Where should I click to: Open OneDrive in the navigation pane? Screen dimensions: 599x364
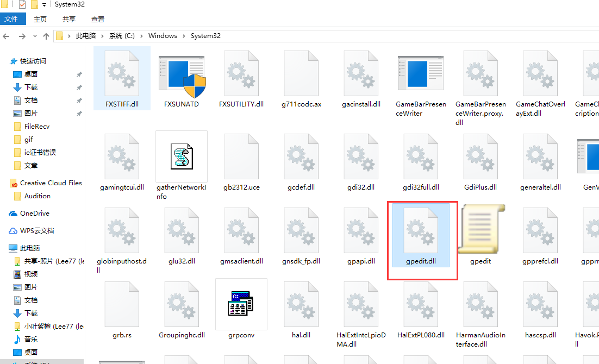(x=34, y=214)
